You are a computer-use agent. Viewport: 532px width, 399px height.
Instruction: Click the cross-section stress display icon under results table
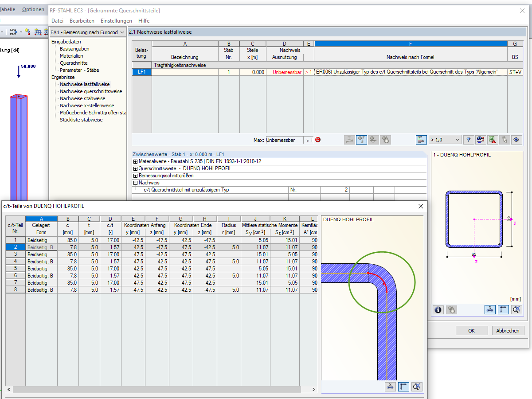point(350,140)
